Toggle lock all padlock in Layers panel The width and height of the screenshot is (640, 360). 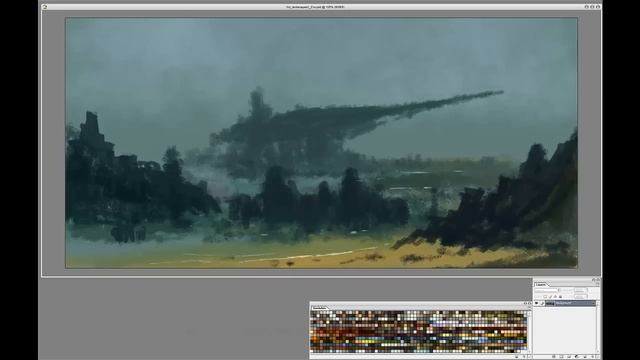[560, 297]
